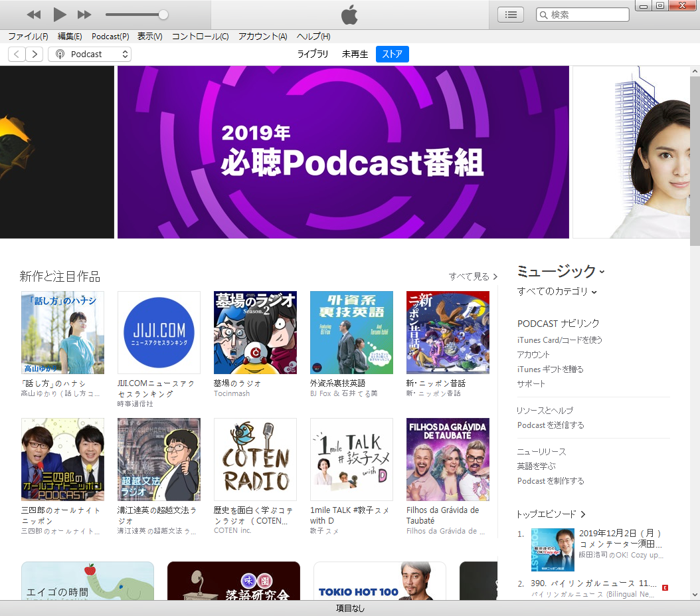Expand the すべてのカテゴリ dropdown
700x616 pixels.
point(557,291)
